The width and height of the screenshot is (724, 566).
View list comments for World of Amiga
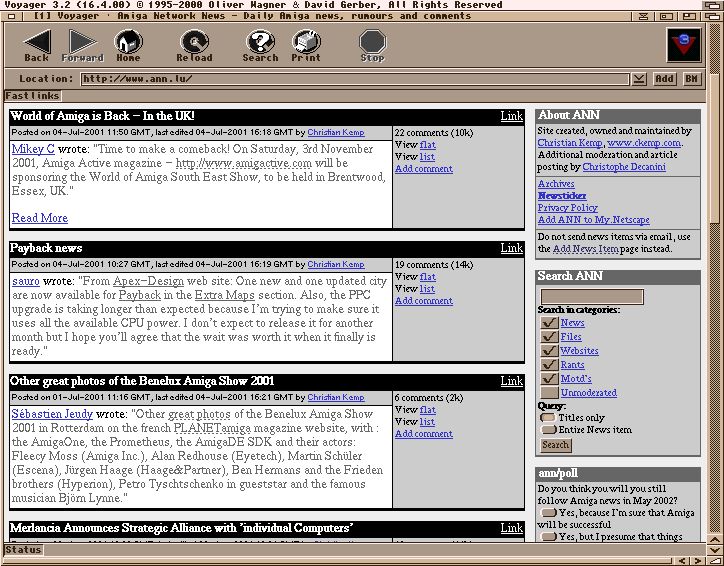click(427, 157)
